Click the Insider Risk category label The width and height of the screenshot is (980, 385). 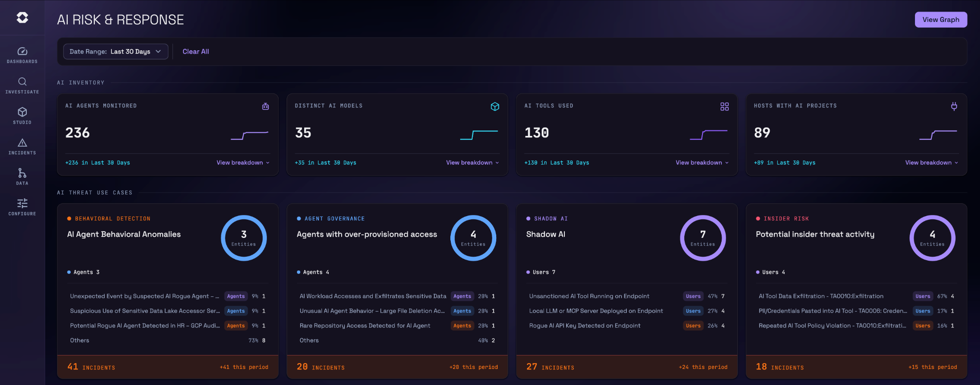[x=786, y=219]
